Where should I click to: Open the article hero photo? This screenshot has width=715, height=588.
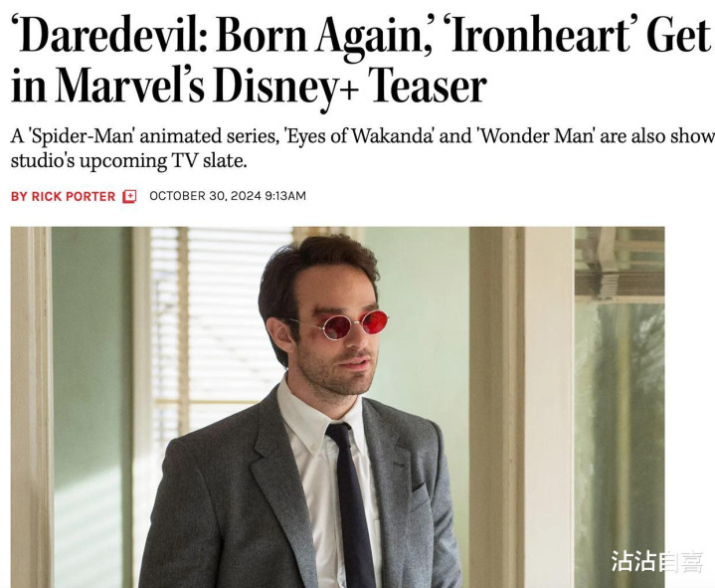[337, 407]
